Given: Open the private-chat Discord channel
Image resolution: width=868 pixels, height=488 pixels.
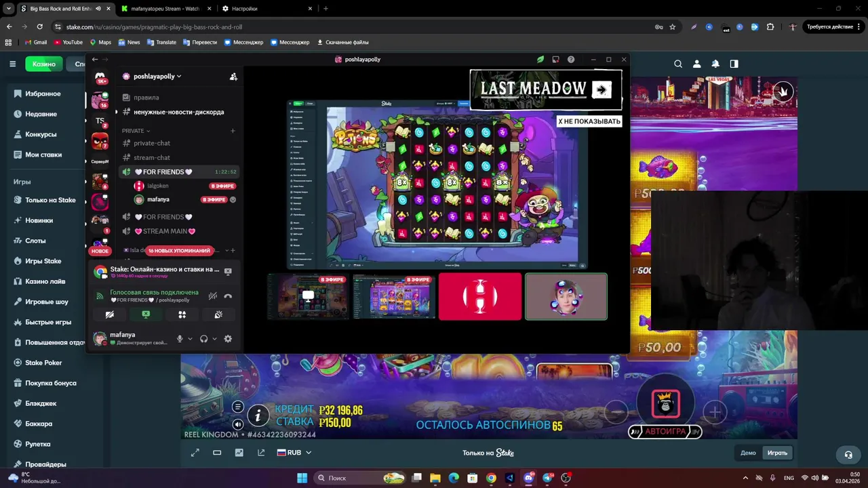Looking at the screenshot, I should coord(152,143).
